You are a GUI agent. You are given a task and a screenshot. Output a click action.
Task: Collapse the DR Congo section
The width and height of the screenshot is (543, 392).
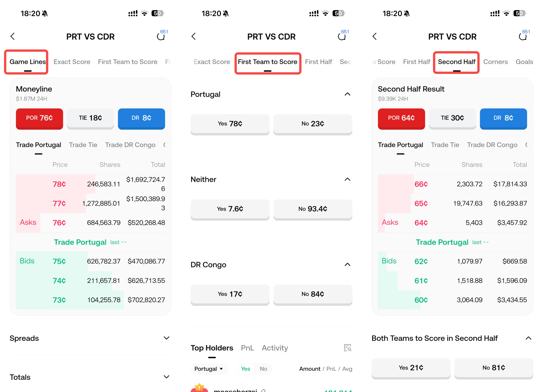click(x=347, y=265)
